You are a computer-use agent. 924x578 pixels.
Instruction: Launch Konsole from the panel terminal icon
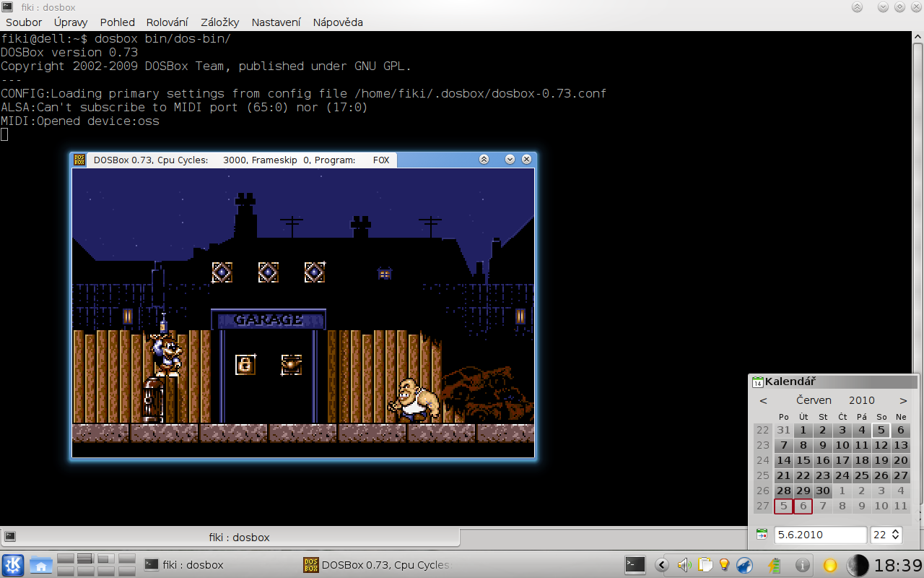coord(635,565)
